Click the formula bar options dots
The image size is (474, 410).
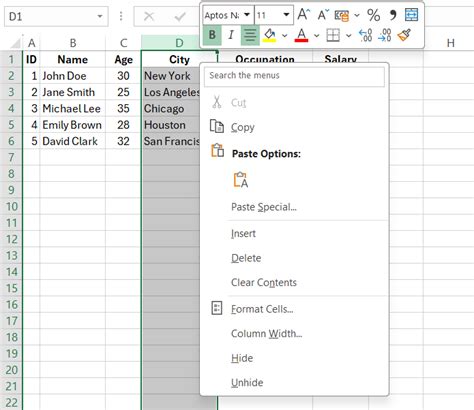(x=121, y=16)
